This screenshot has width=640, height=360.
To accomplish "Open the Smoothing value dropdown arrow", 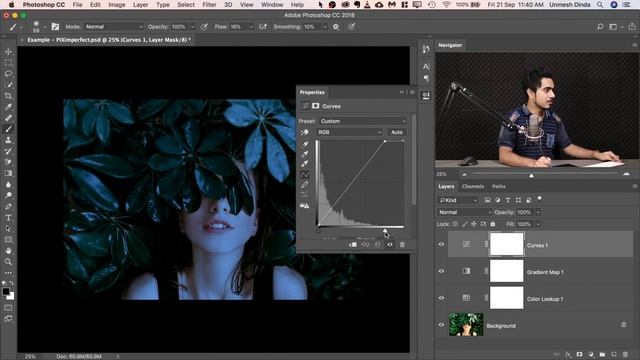I will [x=325, y=27].
